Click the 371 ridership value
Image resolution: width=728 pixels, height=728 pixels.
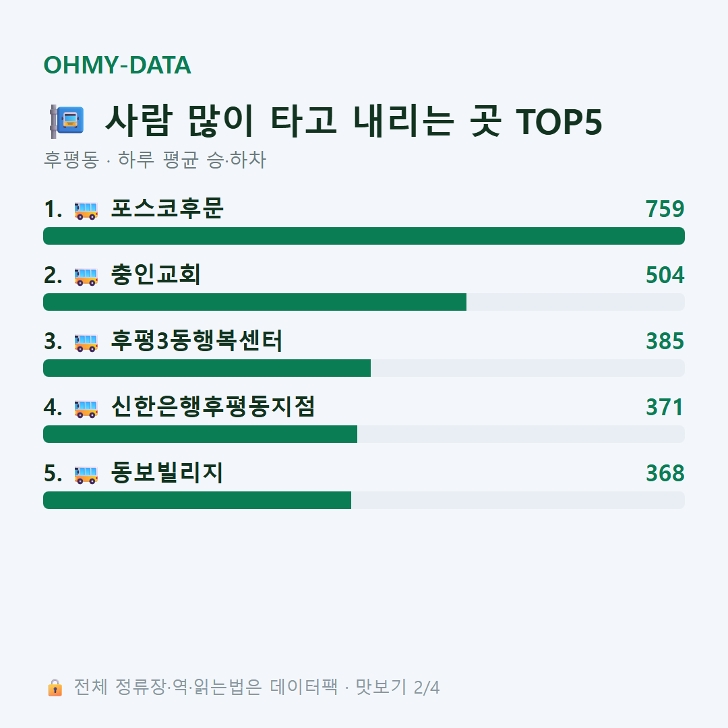(665, 407)
